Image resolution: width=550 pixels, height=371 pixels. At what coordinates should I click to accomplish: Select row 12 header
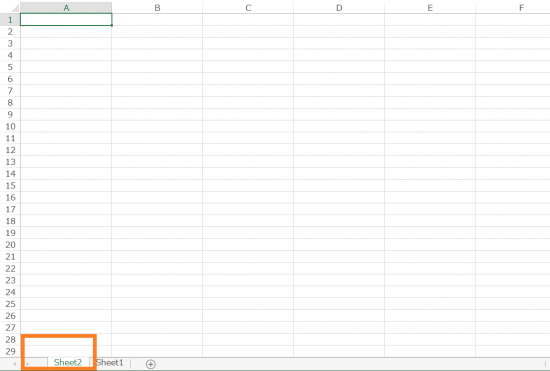point(10,150)
